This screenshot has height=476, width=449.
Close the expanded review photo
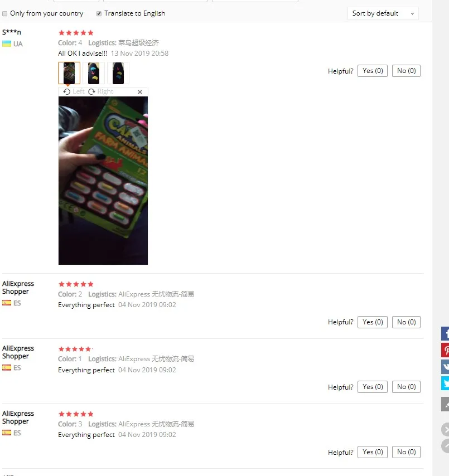(140, 91)
